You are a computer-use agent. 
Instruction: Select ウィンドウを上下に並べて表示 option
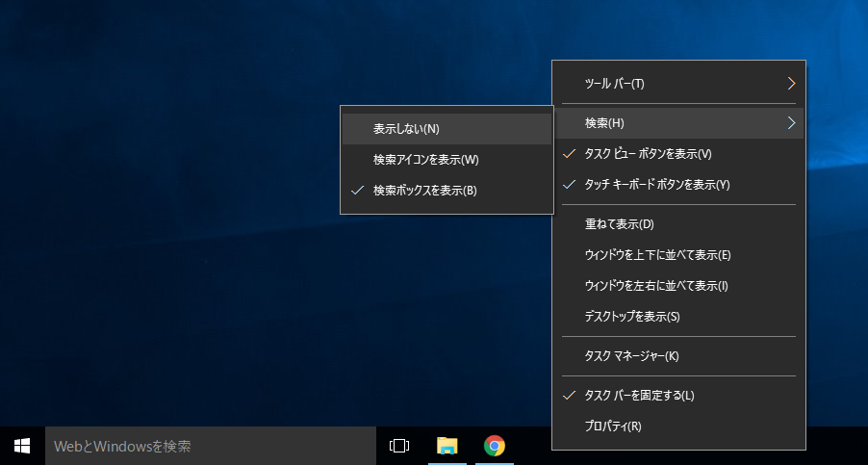tap(658, 255)
